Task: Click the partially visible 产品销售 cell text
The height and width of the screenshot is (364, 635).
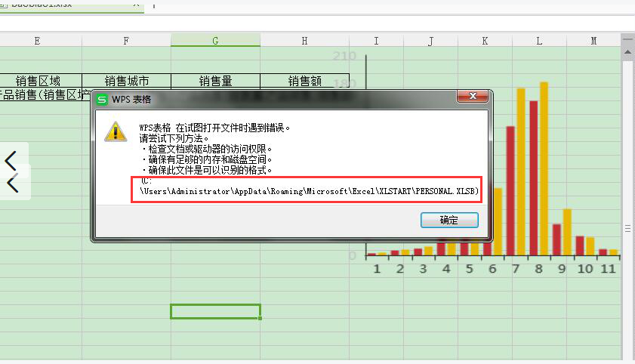Action: [x=45, y=94]
